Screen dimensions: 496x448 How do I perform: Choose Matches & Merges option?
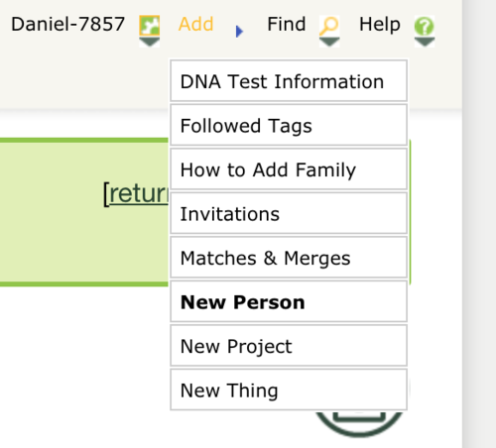coord(289,258)
